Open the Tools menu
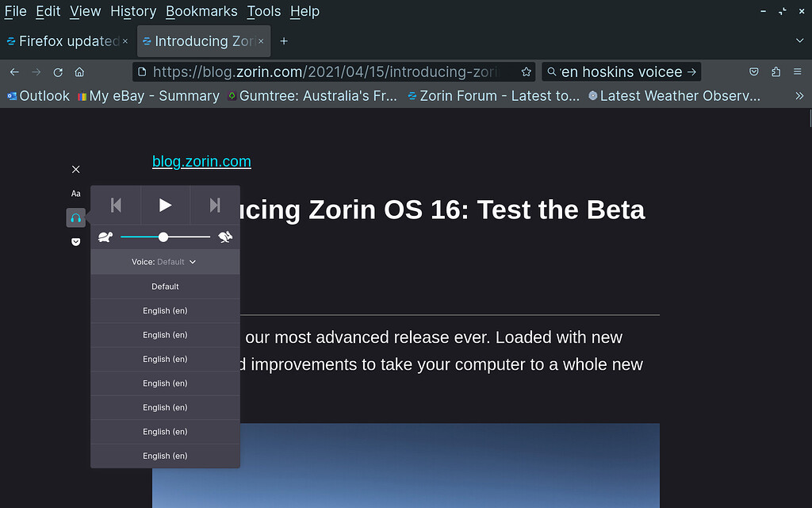This screenshot has width=812, height=508. click(x=263, y=11)
